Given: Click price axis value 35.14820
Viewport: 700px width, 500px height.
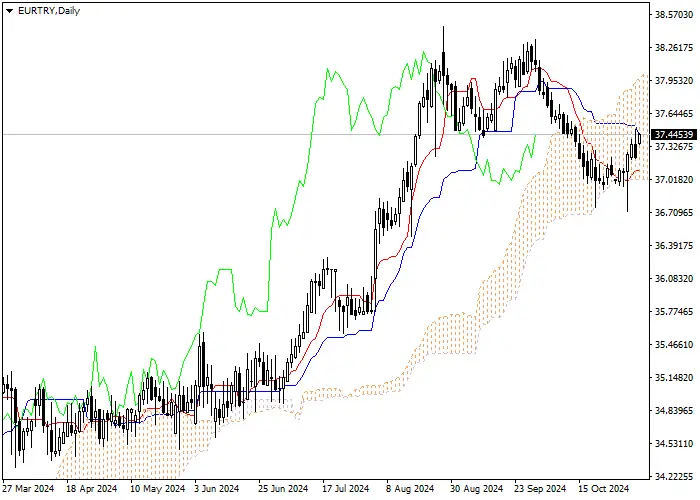Looking at the screenshot, I should (x=674, y=378).
